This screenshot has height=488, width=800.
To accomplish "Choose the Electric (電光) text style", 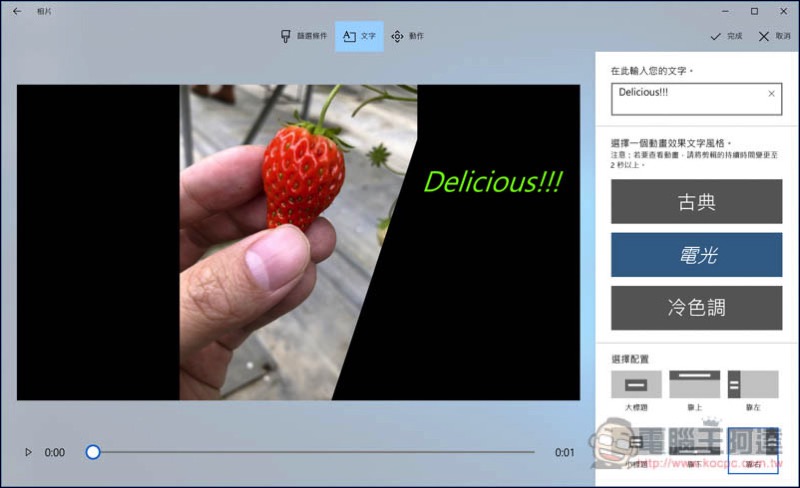I will pyautogui.click(x=696, y=255).
